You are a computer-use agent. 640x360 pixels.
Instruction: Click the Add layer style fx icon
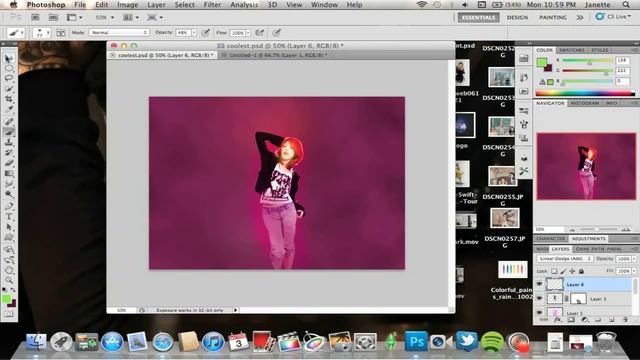(x=558, y=320)
